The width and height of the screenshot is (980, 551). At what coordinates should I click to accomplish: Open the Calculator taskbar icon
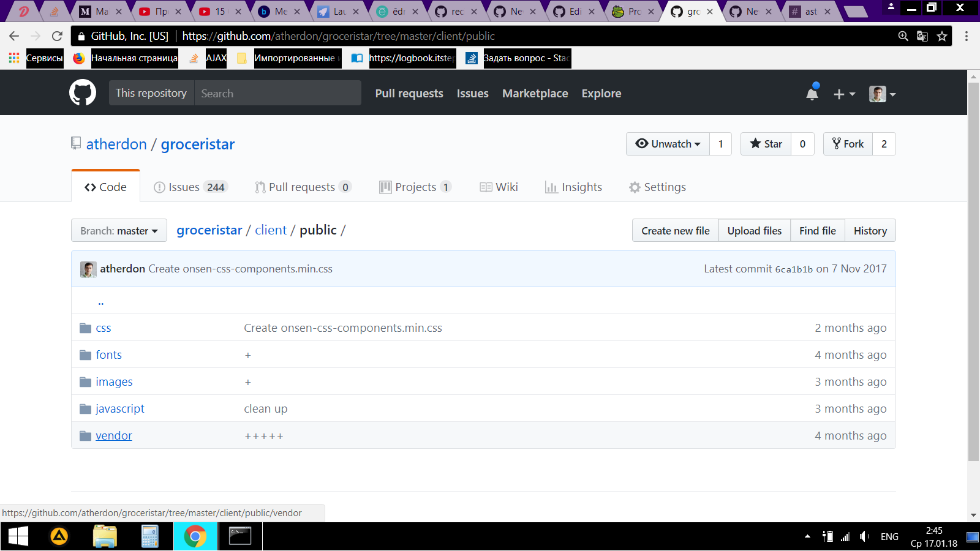pos(150,537)
